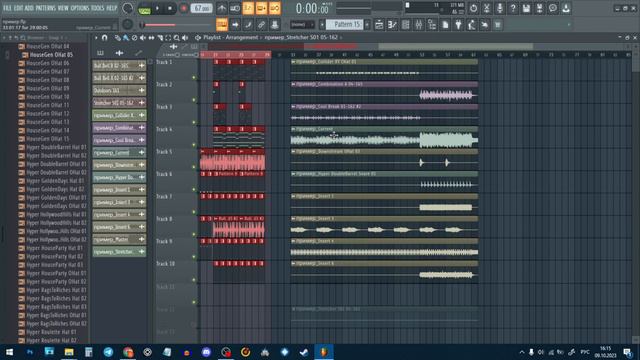Open the FILE menu
Viewport: 640px width, 360px height.
pyautogui.click(x=7, y=8)
